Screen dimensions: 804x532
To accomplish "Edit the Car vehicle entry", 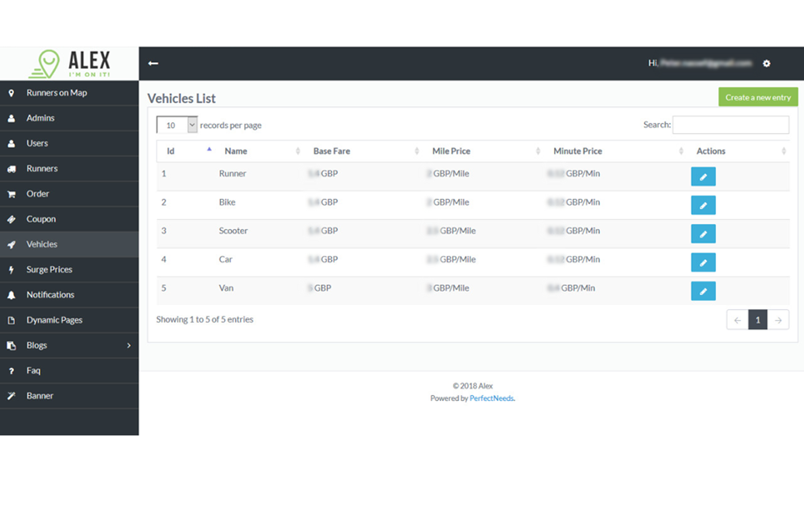I will point(703,262).
